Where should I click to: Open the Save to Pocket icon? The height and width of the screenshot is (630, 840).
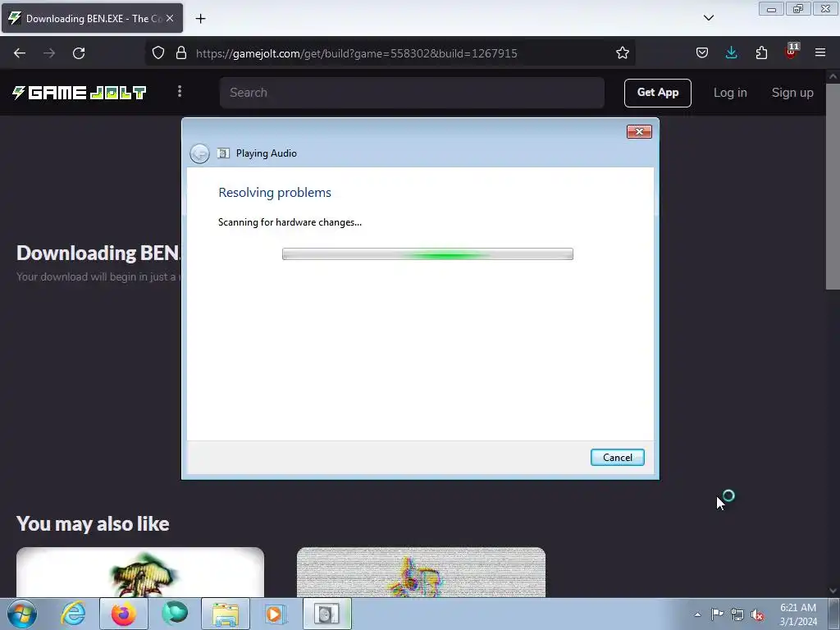[702, 52]
